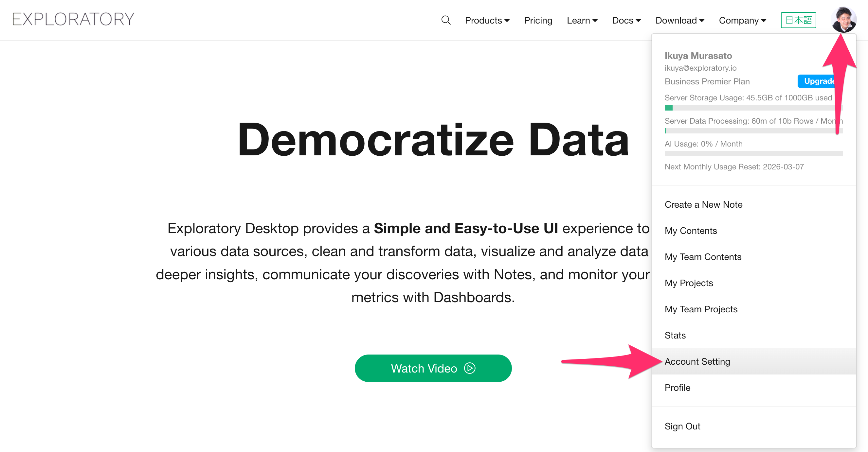Screen dimensions: 868x452
Task: Go to My Projects
Action: point(688,283)
